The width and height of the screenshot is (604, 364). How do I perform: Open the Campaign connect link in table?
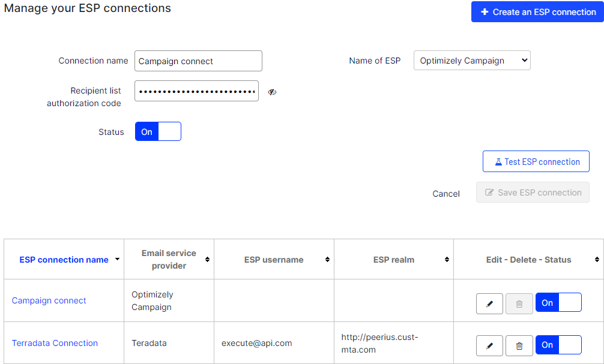49,300
